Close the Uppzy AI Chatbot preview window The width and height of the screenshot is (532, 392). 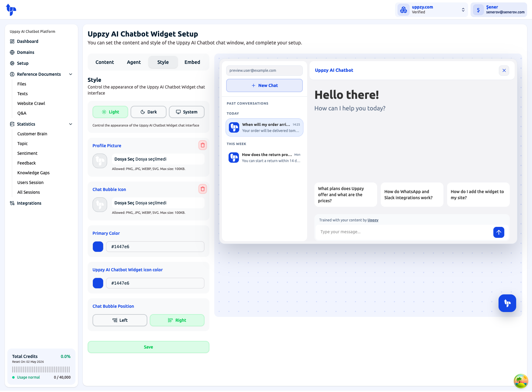point(504,70)
